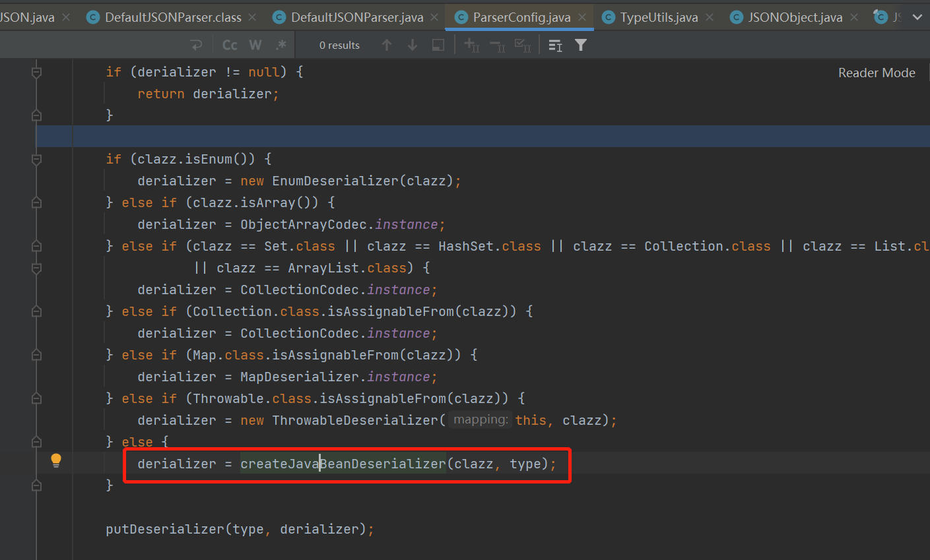Toggle Regex search option
This screenshot has height=560, width=930.
pos(281,45)
